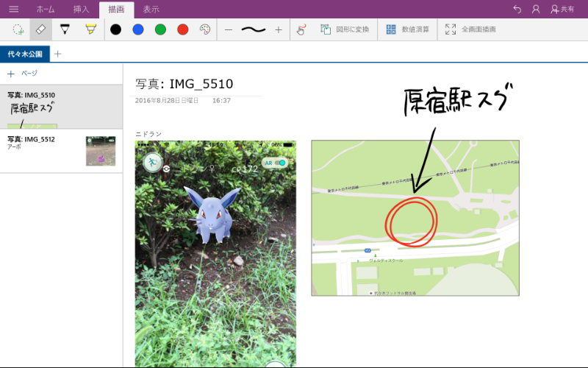The height and width of the screenshot is (368, 588).
Task: Choose the red ink color
Action: point(182,29)
